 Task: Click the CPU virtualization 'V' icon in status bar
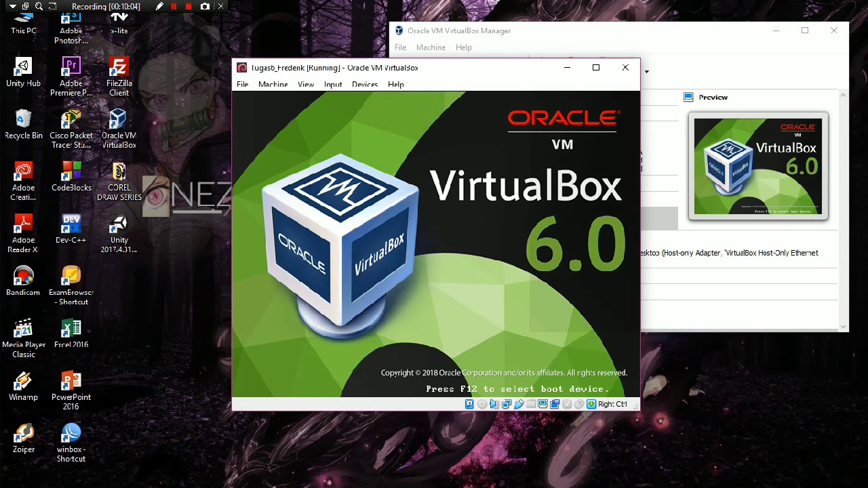(x=568, y=404)
